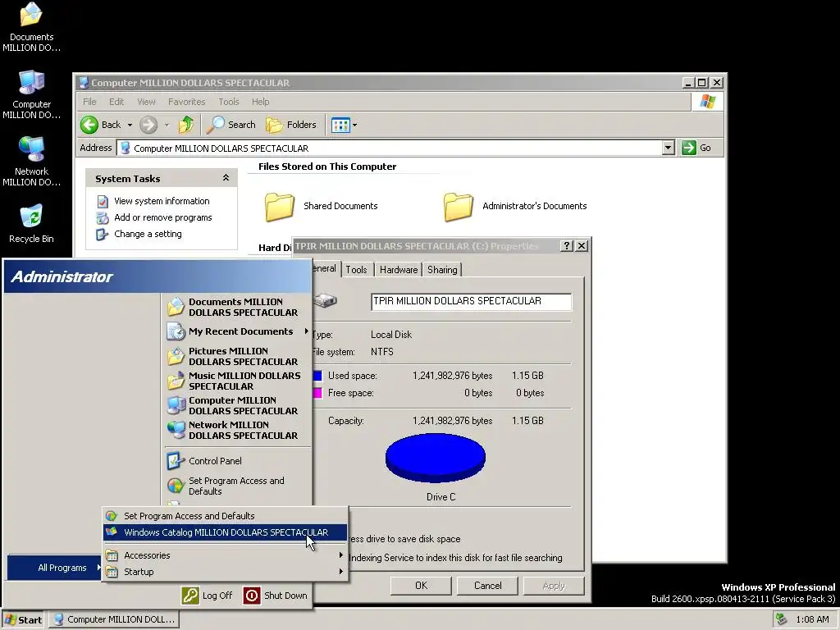Open Computer MILLION DOLLARS SPECTACULAR in Start menu

point(237,405)
